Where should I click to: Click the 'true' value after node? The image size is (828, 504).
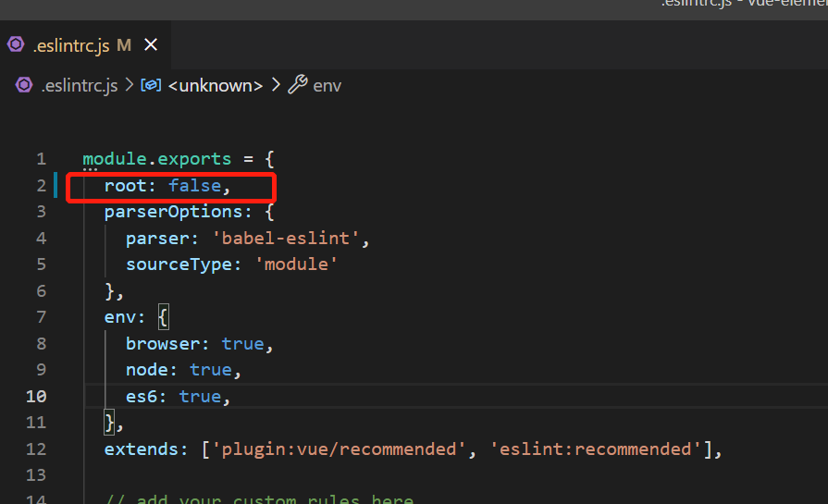tap(210, 370)
